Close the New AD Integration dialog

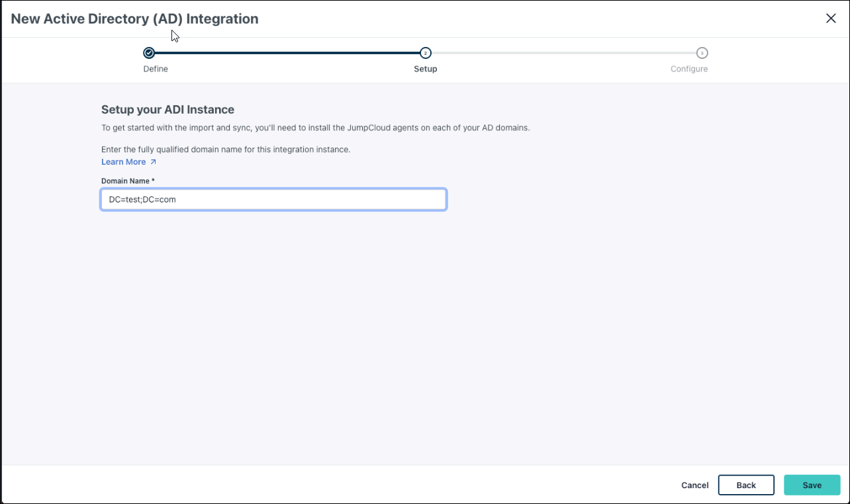831,19
